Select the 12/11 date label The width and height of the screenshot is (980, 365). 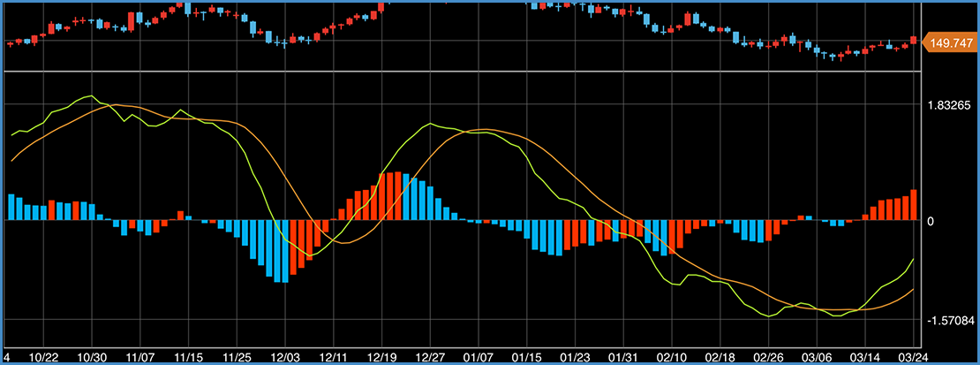pyautogui.click(x=333, y=357)
